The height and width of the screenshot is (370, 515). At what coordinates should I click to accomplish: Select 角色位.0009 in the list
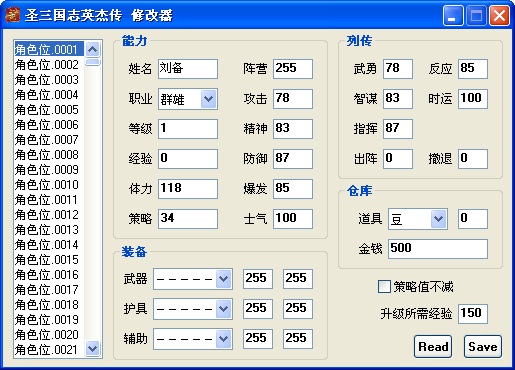(x=49, y=170)
